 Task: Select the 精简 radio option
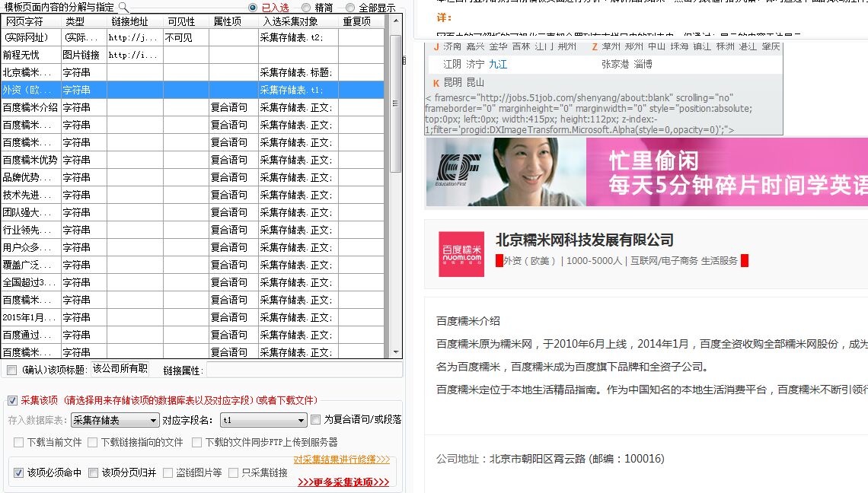pos(306,8)
